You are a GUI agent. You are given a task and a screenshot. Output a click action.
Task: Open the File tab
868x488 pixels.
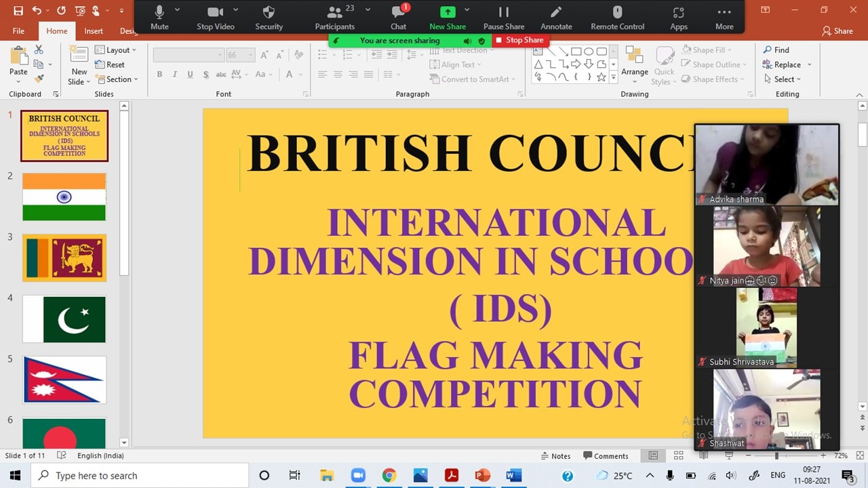coord(18,30)
